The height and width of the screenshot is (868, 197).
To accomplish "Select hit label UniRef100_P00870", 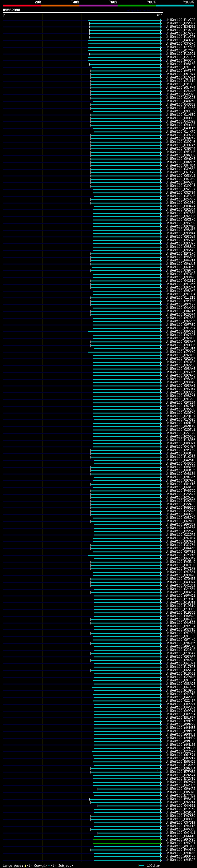I will (x=180, y=850).
